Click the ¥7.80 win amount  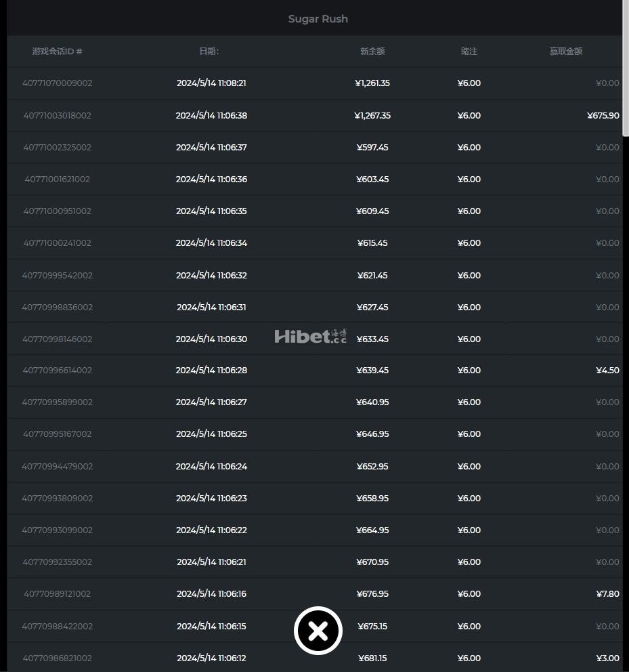[607, 594]
